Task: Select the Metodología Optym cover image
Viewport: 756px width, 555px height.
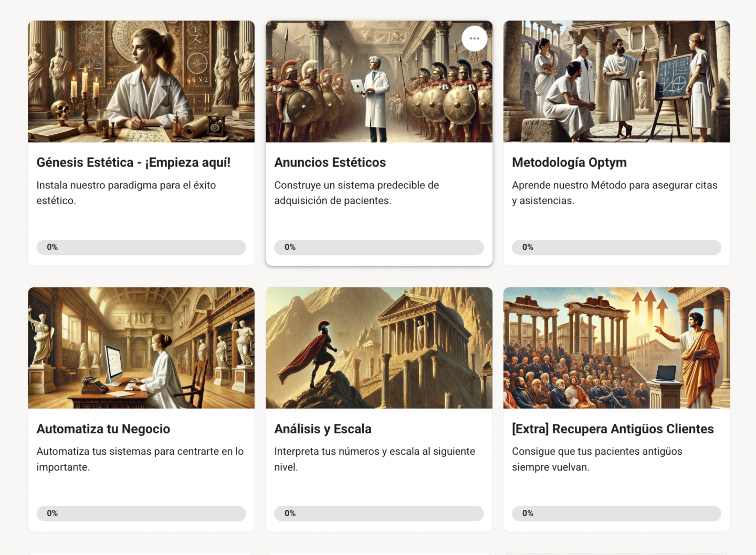Action: click(616, 81)
